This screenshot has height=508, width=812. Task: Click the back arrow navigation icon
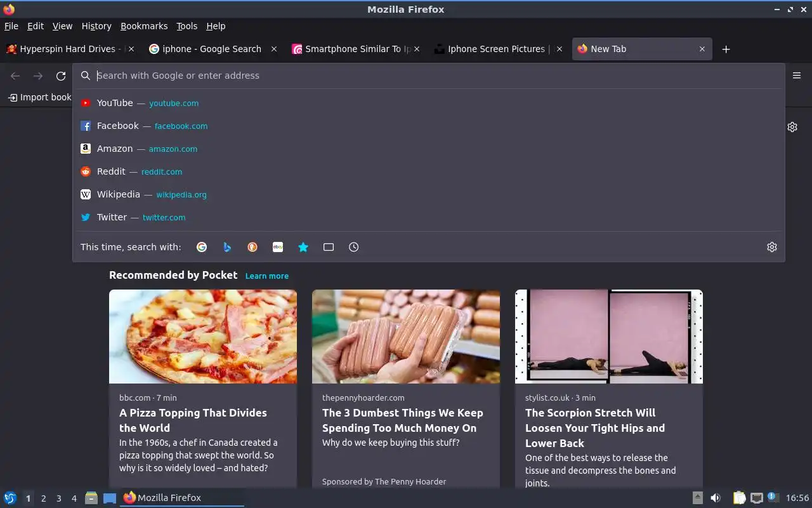(x=15, y=76)
